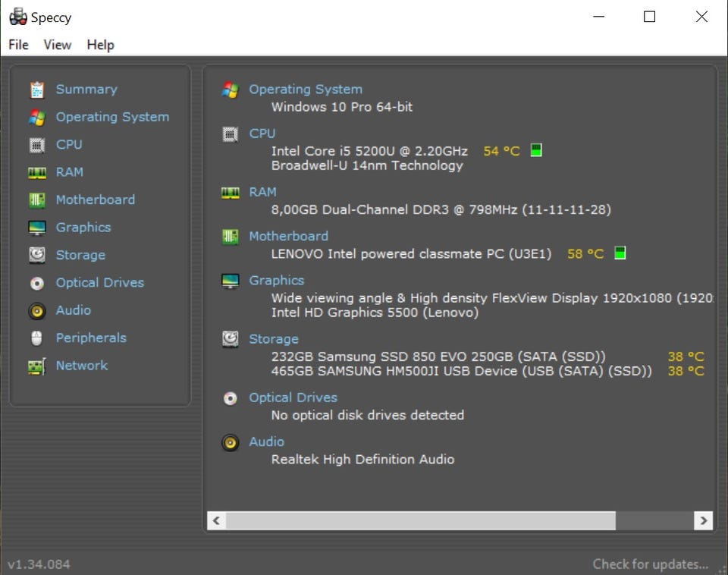The width and height of the screenshot is (728, 575).
Task: Click the Audio speaker icon in summary pane
Action: (231, 443)
